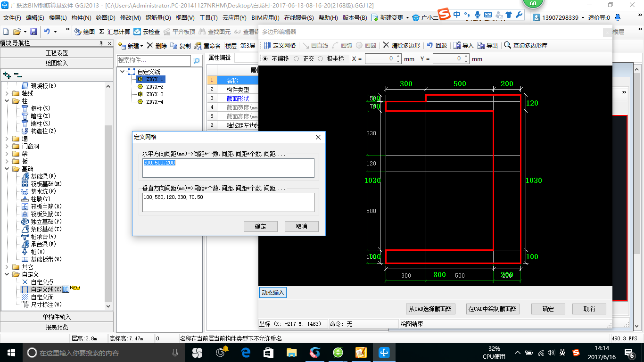
Task: Expand the 门窗洞 folder
Action: [7, 146]
